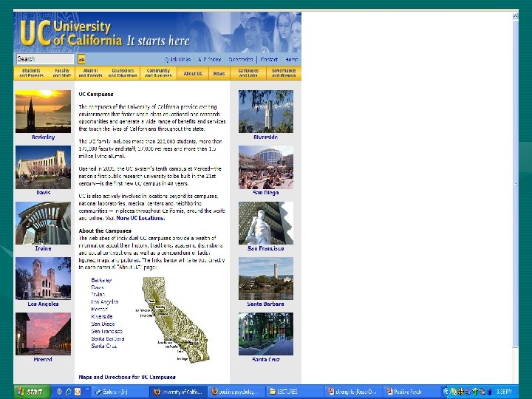Click the San Diego caption under photo

pyautogui.click(x=266, y=192)
